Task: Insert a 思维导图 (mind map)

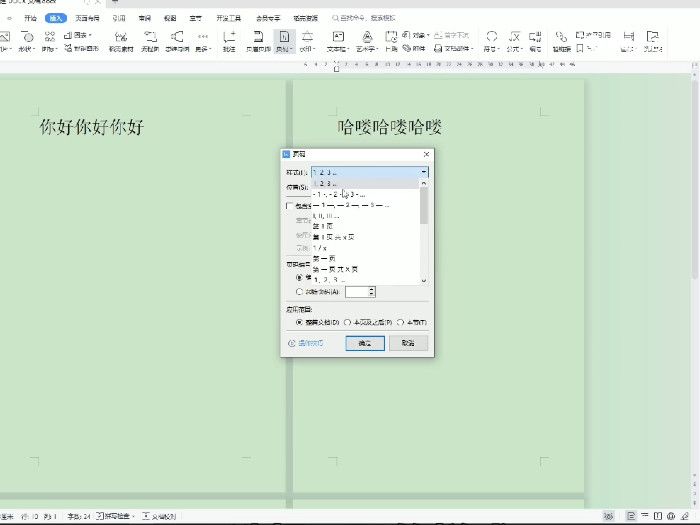Action: (x=177, y=41)
